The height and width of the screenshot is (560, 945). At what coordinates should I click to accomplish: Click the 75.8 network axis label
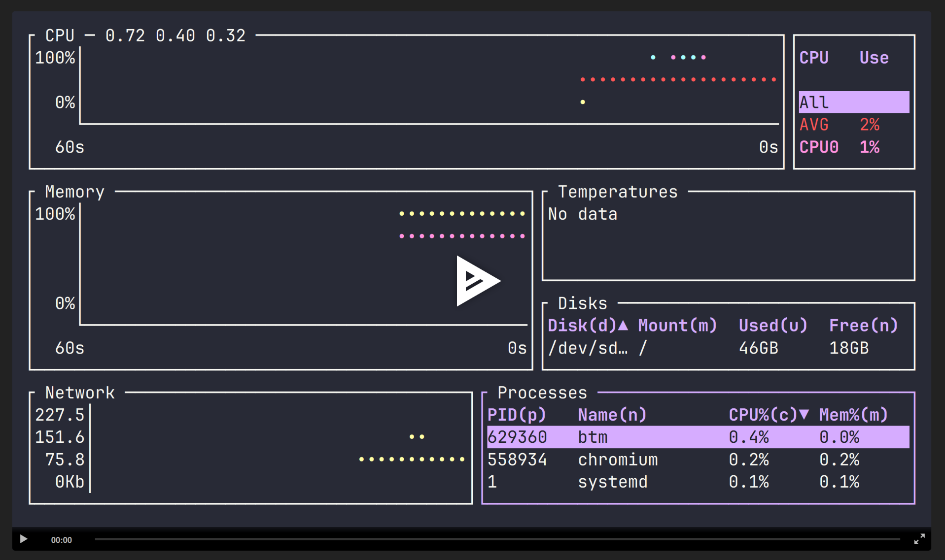click(x=65, y=460)
